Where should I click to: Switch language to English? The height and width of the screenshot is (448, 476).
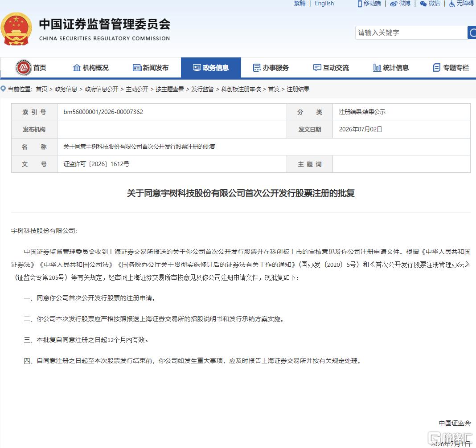click(324, 3)
